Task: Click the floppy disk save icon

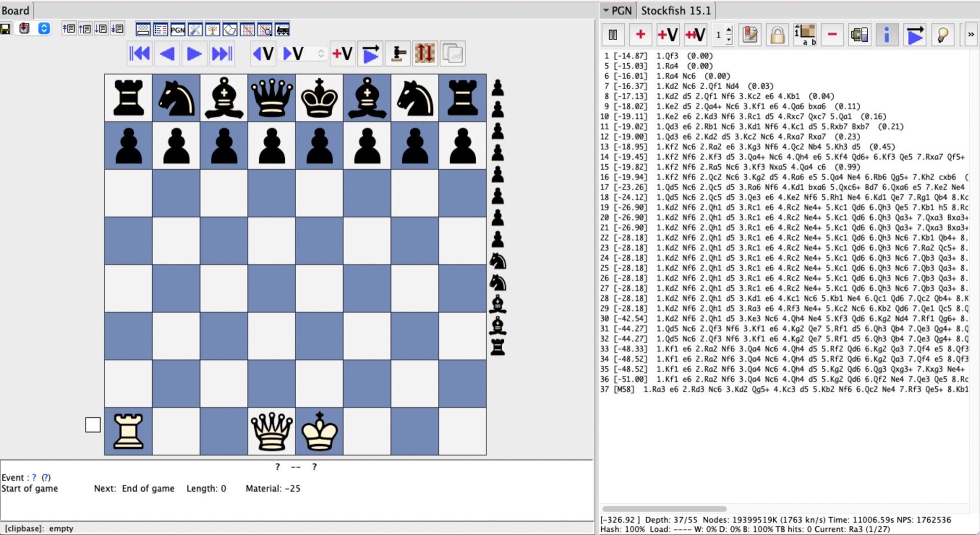Action: 6,29
